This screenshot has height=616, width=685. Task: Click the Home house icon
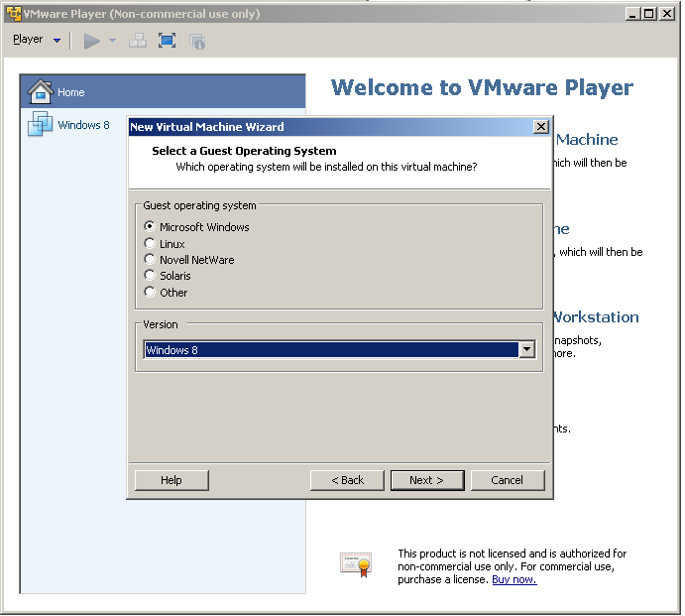pos(41,91)
